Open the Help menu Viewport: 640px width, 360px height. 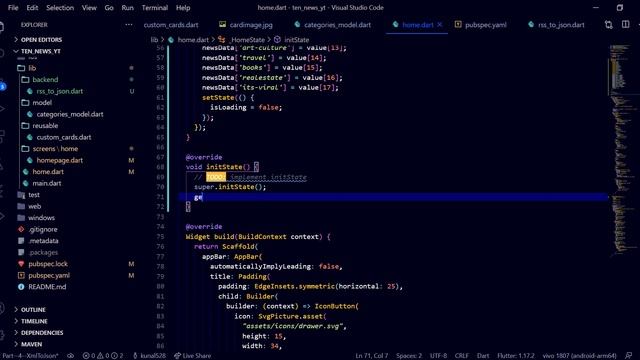pos(183,8)
